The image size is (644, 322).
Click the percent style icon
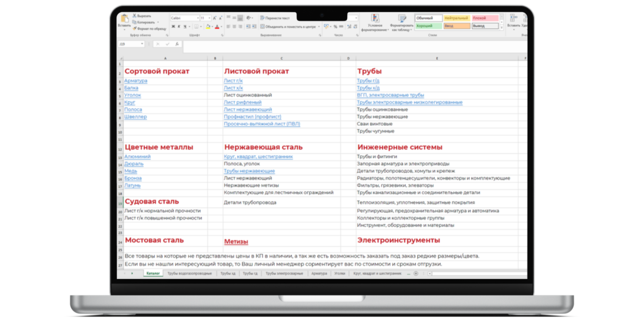coord(335,26)
